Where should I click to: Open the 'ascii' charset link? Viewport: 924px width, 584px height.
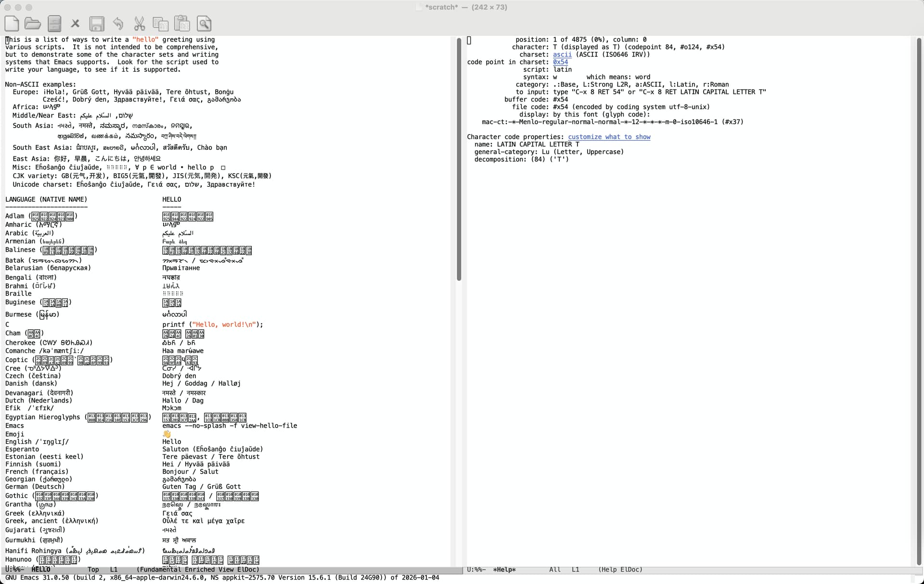(x=562, y=54)
